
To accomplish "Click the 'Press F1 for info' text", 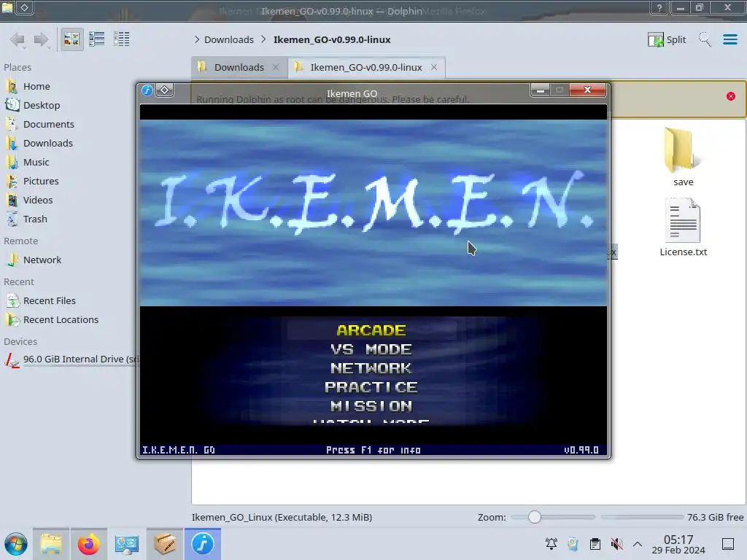I will pos(373,450).
